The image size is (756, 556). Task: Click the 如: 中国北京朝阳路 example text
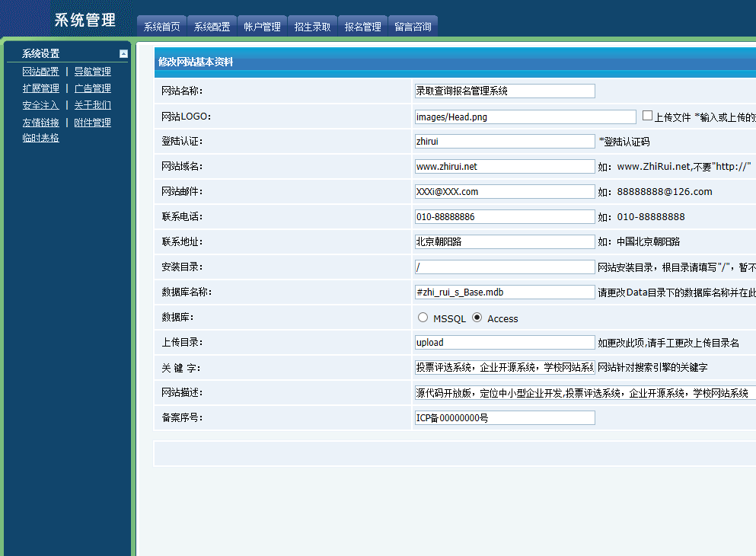click(x=639, y=241)
